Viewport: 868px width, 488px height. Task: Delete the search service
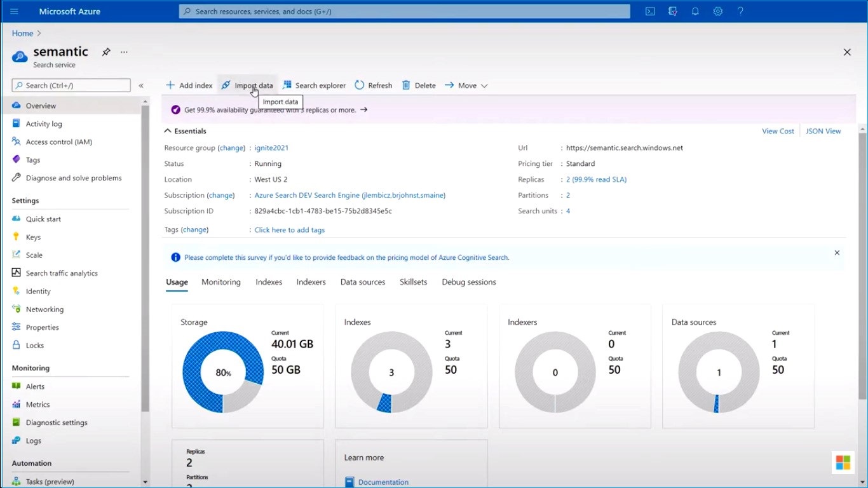click(419, 85)
